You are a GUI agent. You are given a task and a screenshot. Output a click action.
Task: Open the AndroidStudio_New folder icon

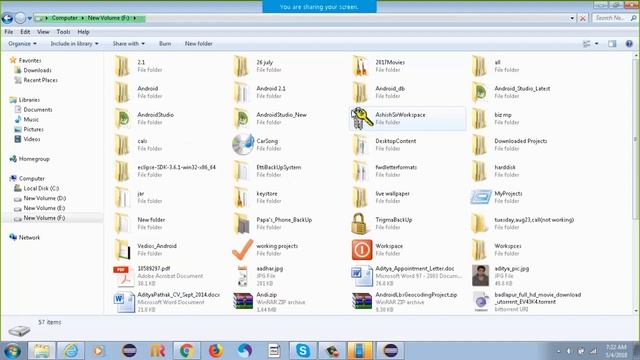coord(242,118)
